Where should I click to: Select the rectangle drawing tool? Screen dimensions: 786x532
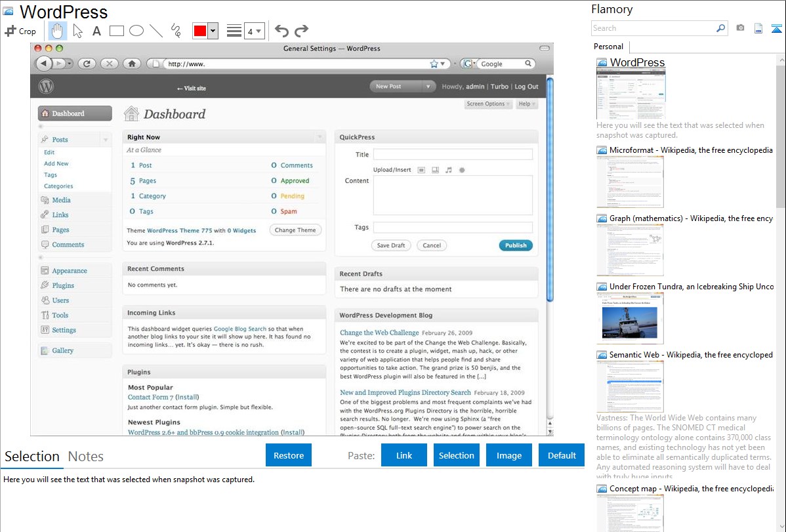[x=116, y=31]
